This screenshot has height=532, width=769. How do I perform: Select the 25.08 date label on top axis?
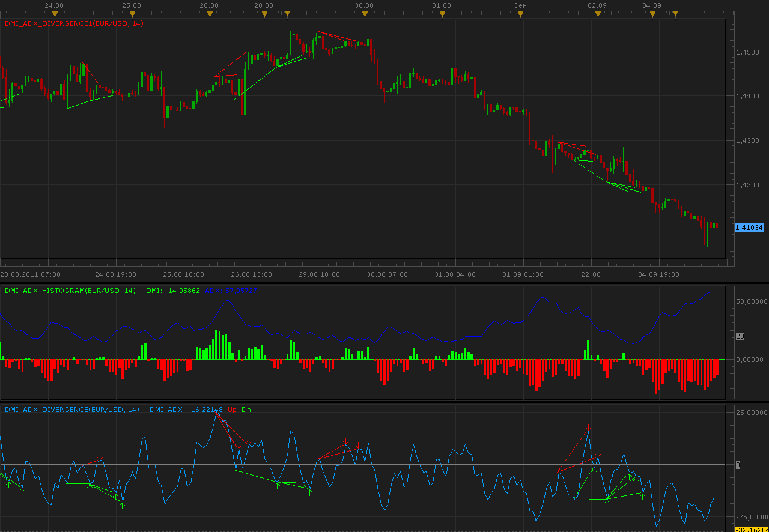coord(132,5)
